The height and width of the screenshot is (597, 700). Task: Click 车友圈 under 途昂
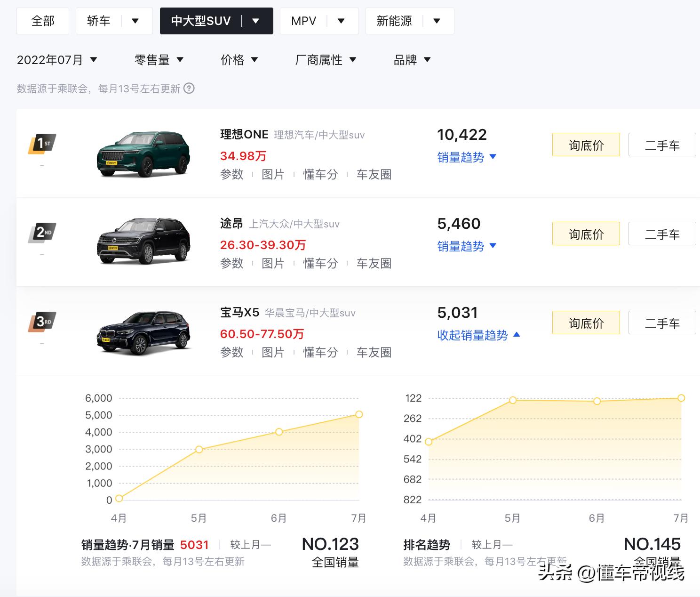[x=374, y=264]
